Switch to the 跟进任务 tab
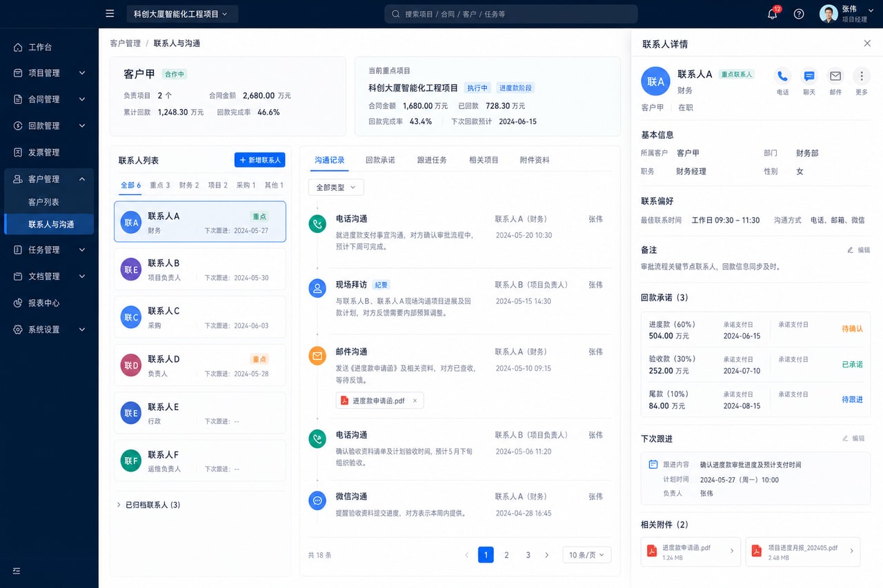 click(x=432, y=160)
